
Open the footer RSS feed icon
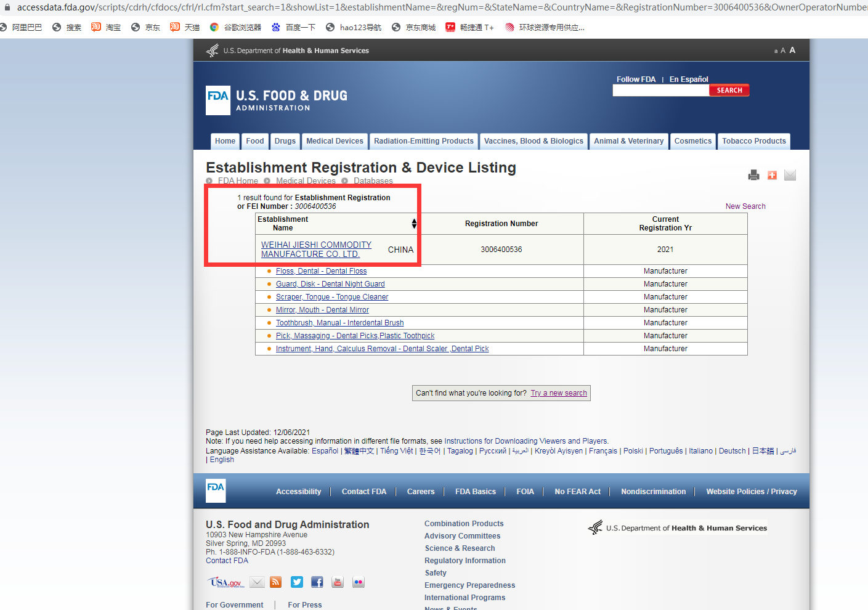[276, 582]
